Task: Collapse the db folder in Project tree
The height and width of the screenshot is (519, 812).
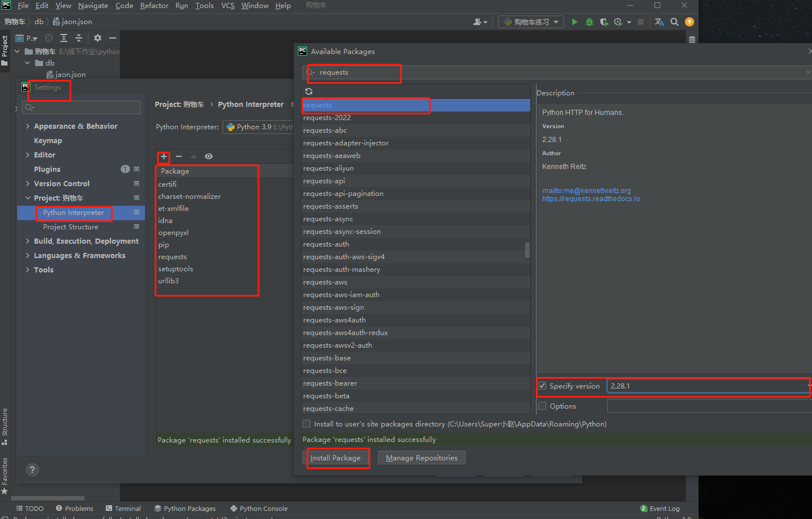Action: click(x=27, y=63)
